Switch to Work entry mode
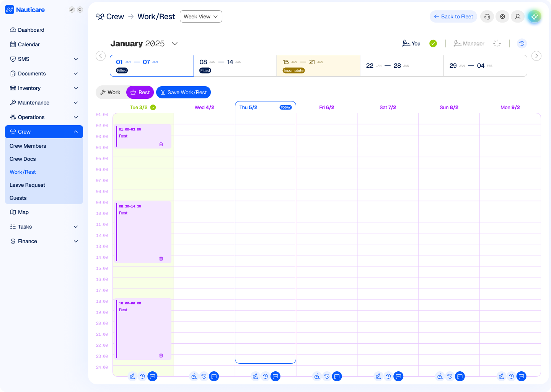Screen dimensions: 551x392 110,92
